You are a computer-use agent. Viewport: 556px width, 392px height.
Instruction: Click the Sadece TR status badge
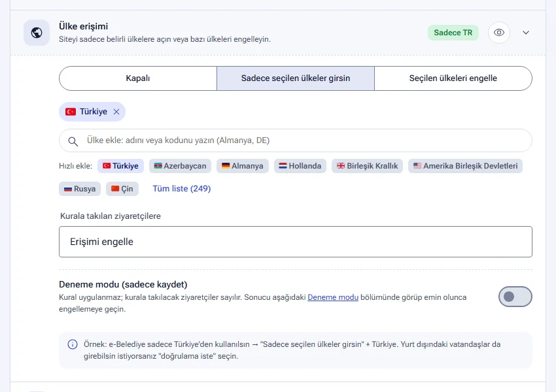(x=453, y=33)
